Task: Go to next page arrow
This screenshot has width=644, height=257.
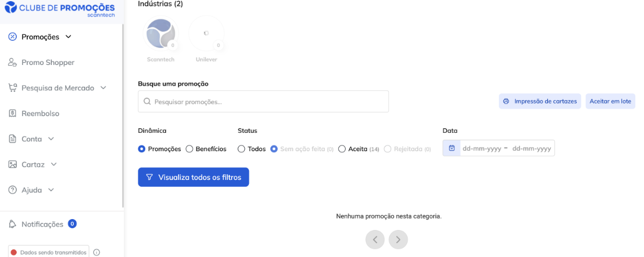Action: pyautogui.click(x=398, y=239)
